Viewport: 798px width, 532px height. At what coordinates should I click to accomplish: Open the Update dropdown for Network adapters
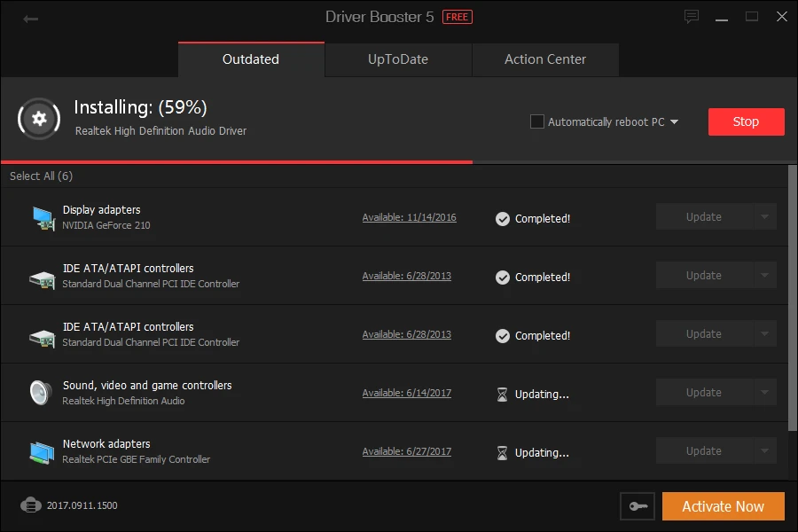click(766, 450)
